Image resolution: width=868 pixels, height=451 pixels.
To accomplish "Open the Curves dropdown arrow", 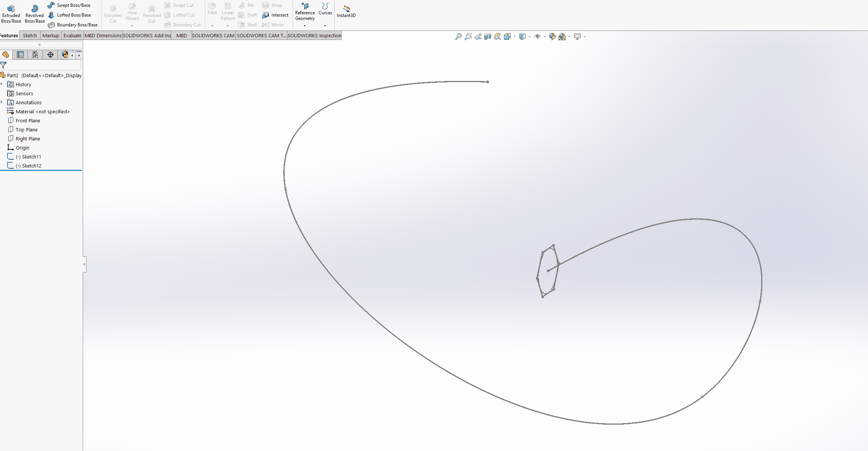I will pyautogui.click(x=325, y=26).
